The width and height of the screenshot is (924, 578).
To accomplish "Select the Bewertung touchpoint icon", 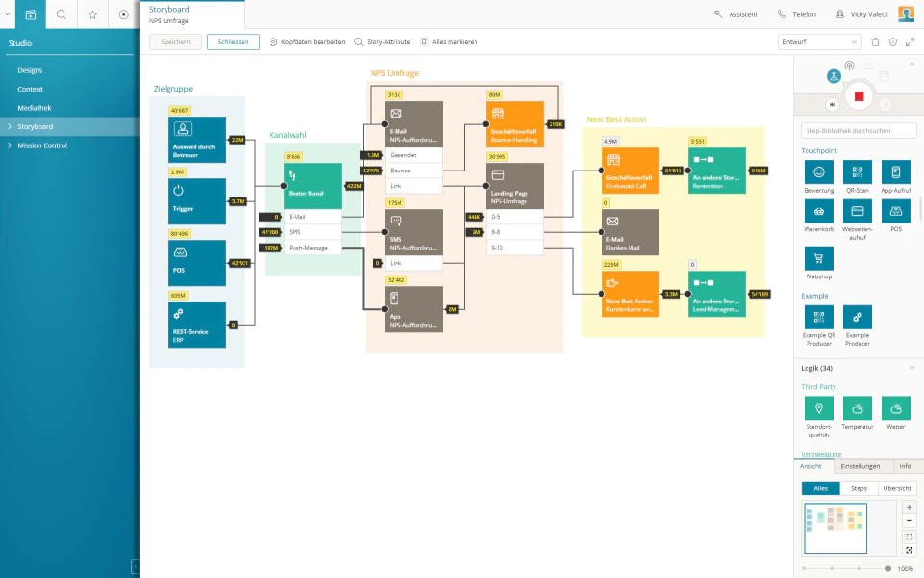I will coord(819,172).
